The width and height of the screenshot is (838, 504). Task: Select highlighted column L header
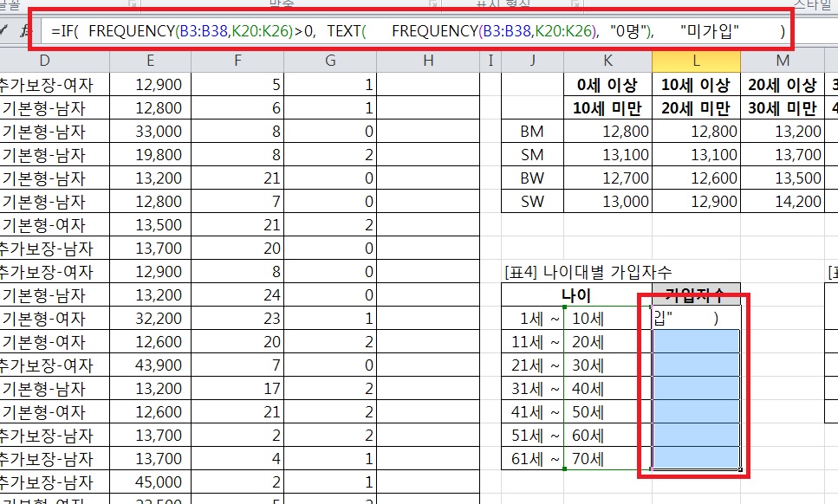[695, 60]
